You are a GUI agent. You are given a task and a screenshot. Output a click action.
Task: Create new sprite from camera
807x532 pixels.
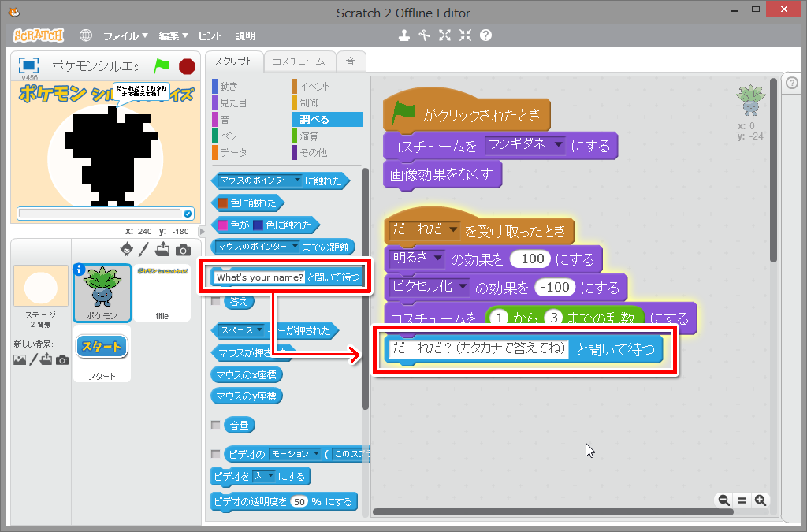click(183, 250)
